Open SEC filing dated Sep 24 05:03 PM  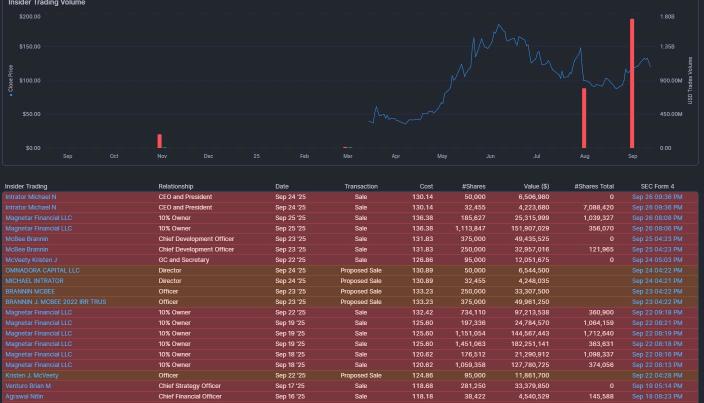coord(657,260)
